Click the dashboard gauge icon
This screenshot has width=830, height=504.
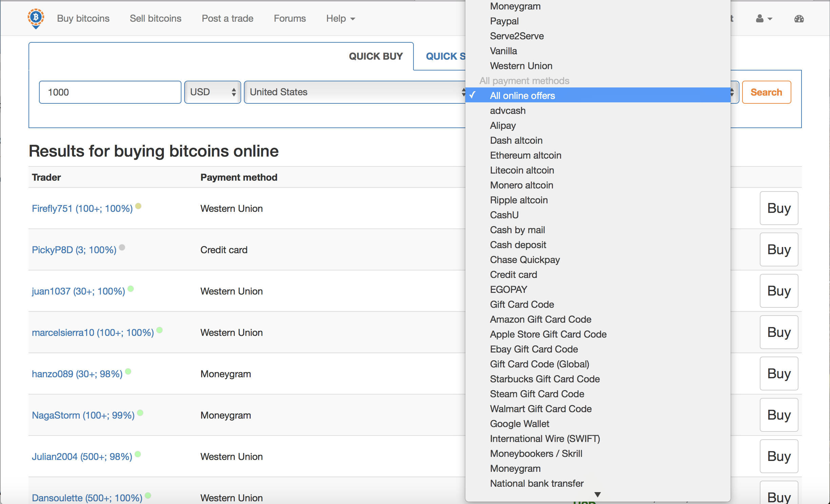(799, 19)
